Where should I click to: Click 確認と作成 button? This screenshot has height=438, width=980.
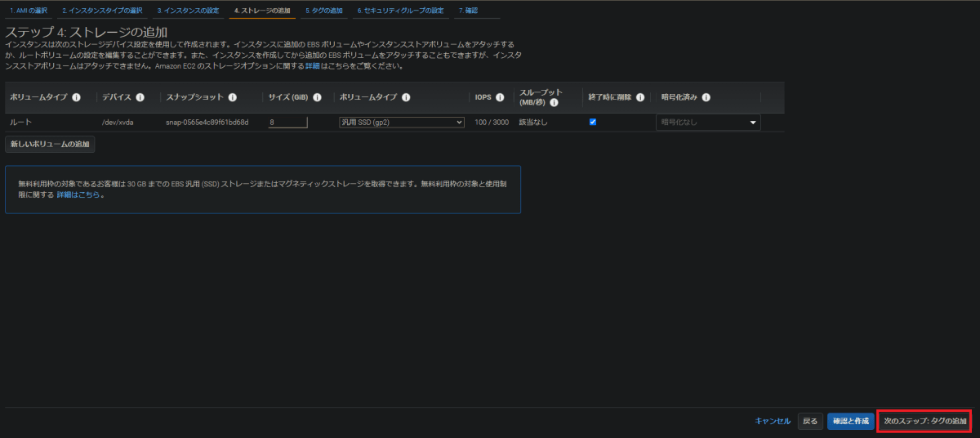click(849, 421)
